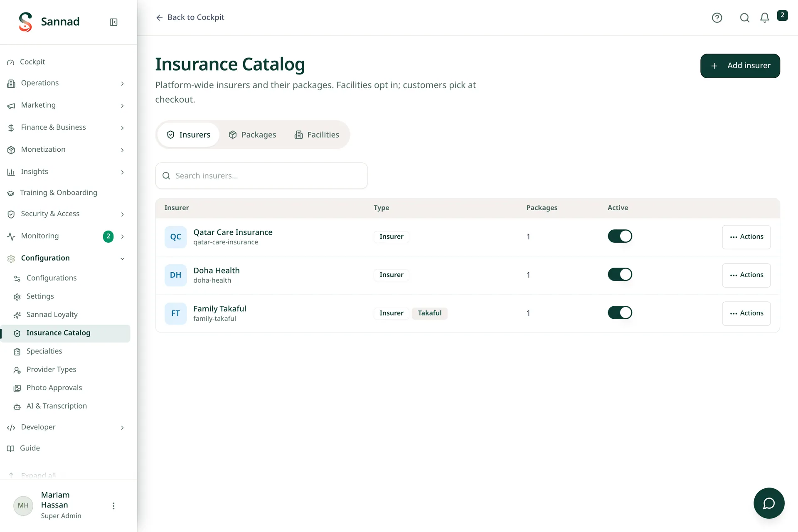Viewport: 798px width, 532px height.
Task: Select the Insurers tab
Action: [188, 135]
